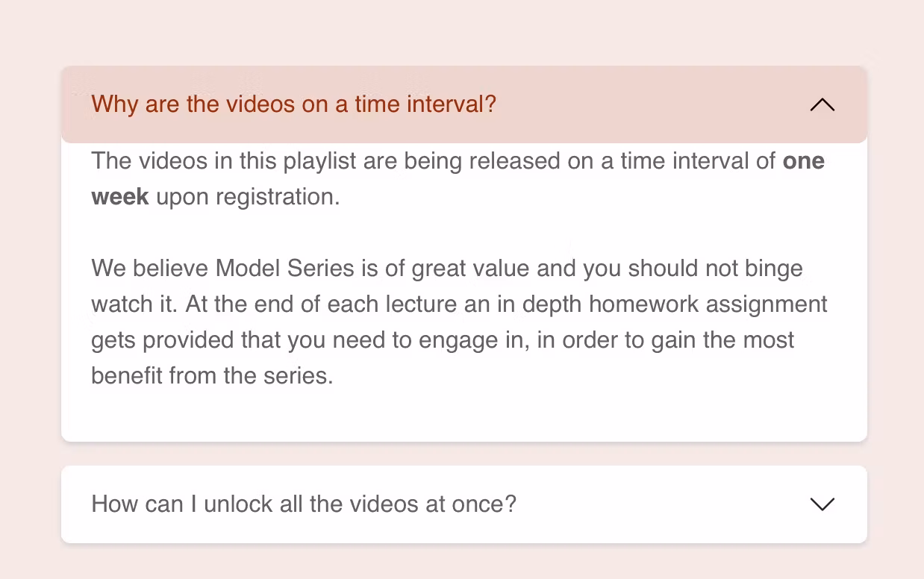Expand "How can I unlock all the videos at once?"
924x579 pixels.
point(303,504)
